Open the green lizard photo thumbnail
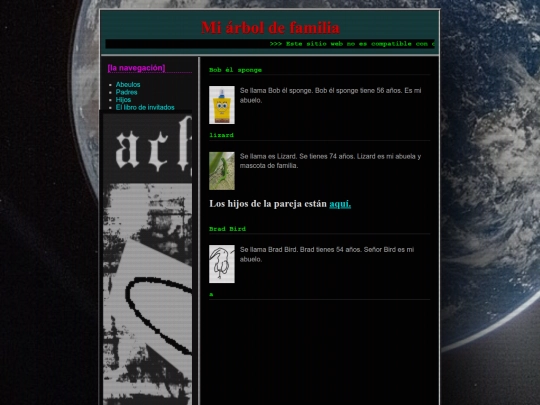 pos(222,171)
